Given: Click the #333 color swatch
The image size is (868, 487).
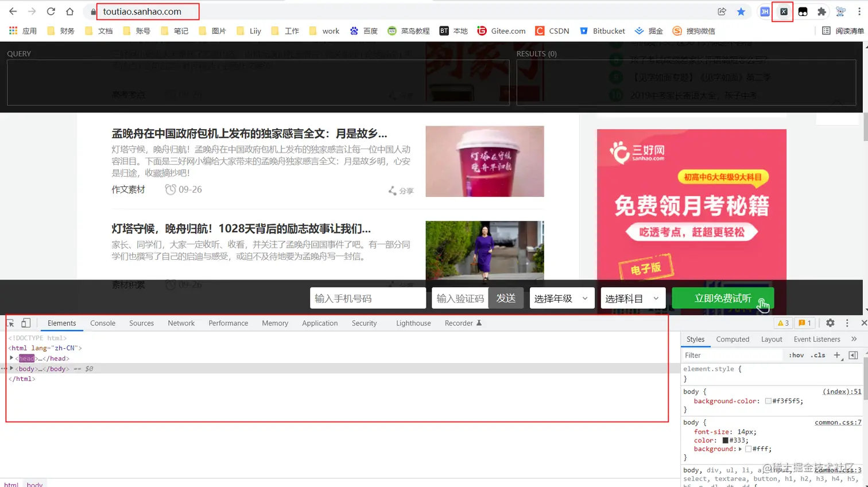Looking at the screenshot, I should click(726, 441).
